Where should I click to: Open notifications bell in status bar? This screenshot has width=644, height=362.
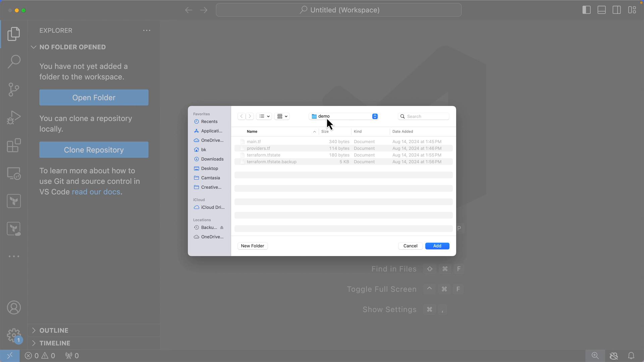click(631, 356)
